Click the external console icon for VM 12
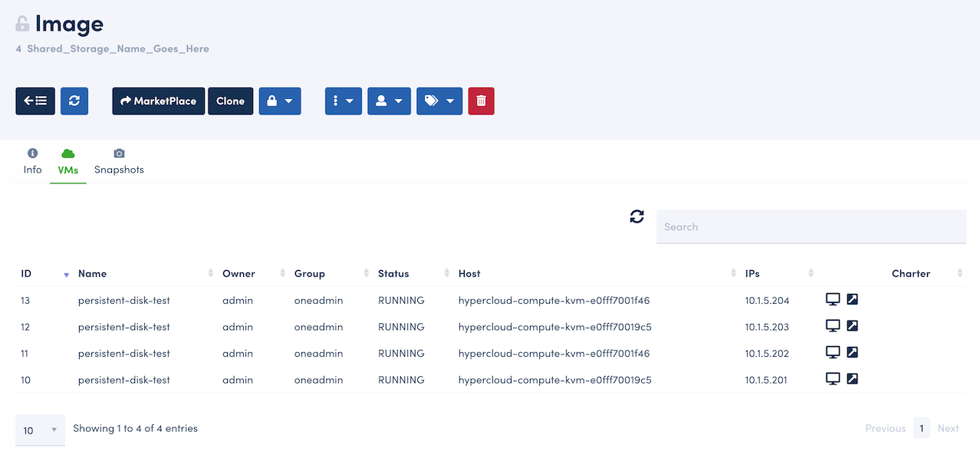The image size is (980, 465). pyautogui.click(x=852, y=326)
